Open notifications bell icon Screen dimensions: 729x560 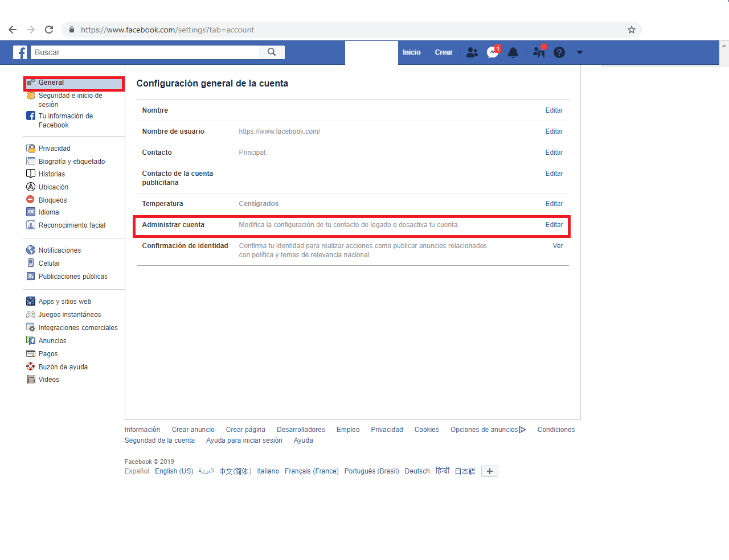pyautogui.click(x=513, y=52)
